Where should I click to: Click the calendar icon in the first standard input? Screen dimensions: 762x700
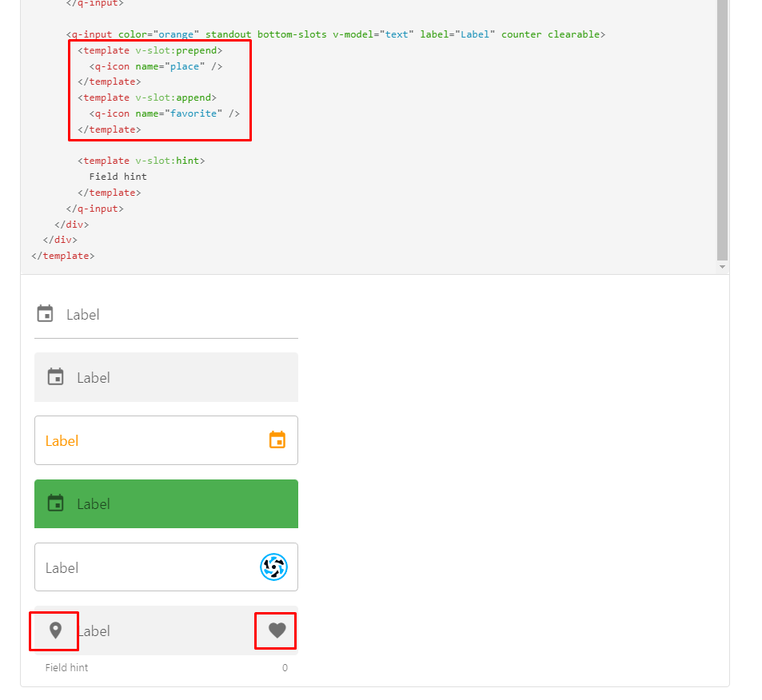(45, 313)
